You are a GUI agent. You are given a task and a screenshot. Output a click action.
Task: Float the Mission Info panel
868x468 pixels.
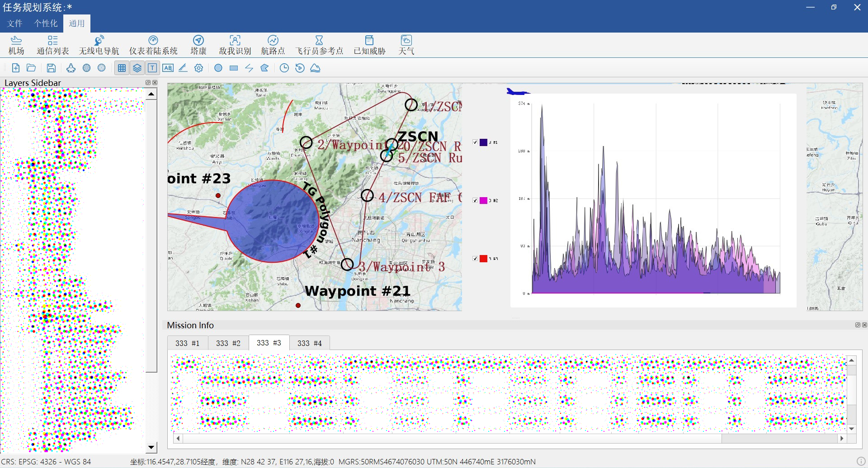[x=857, y=325]
